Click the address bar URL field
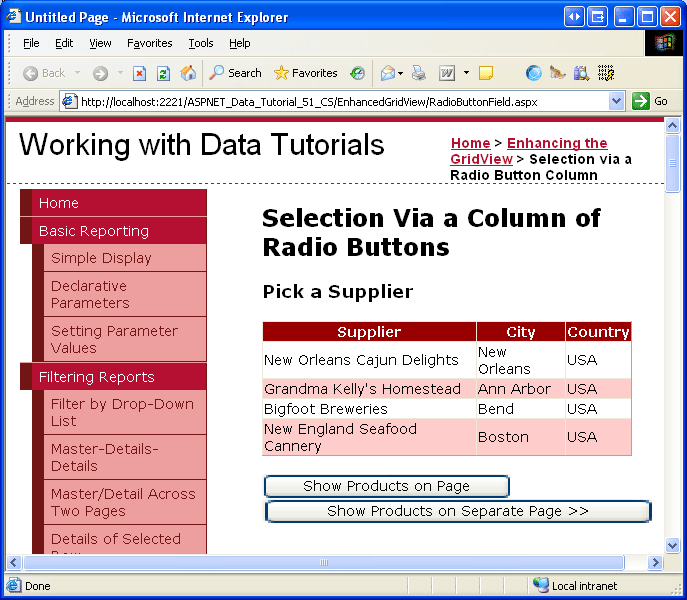This screenshot has height=600, width=687. 340,101
